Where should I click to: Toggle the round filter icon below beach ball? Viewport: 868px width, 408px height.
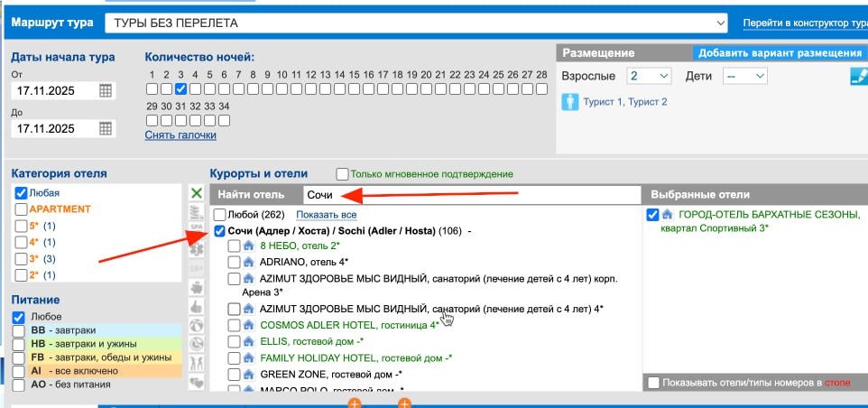click(197, 344)
